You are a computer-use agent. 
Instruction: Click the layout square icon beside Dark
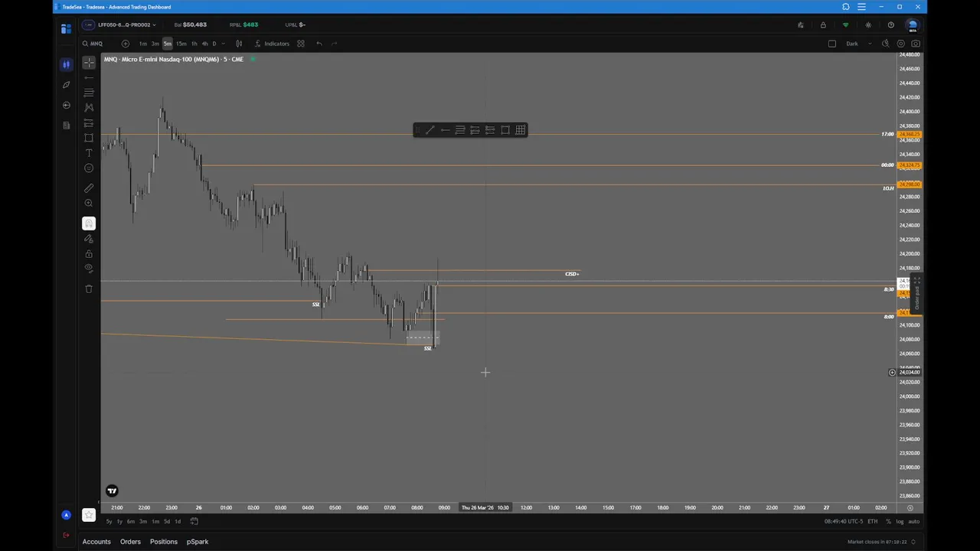click(832, 44)
